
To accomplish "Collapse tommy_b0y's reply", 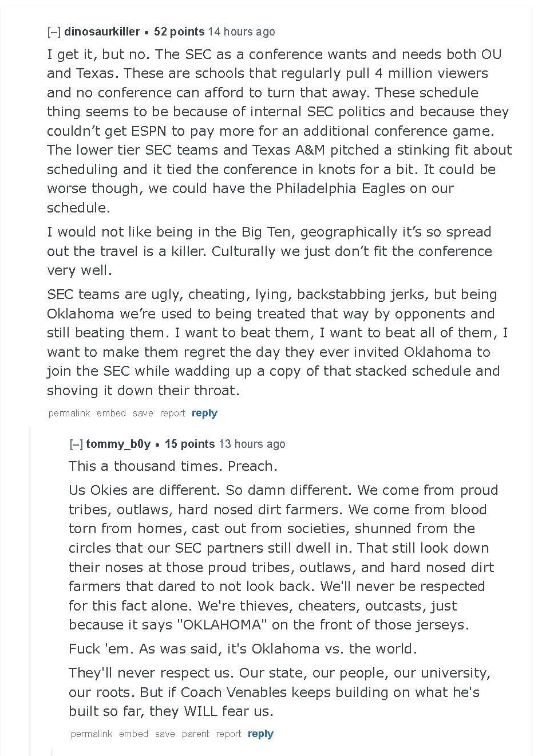I will point(76,444).
